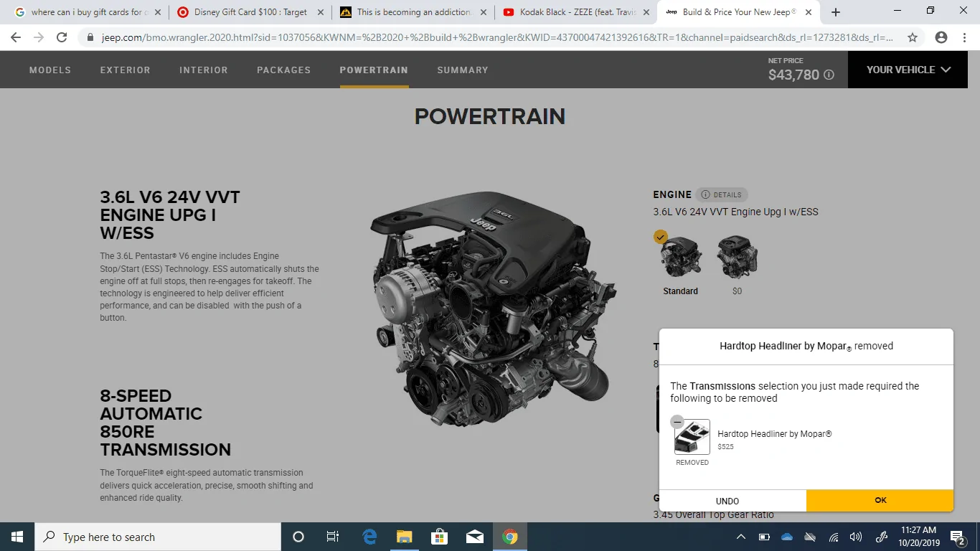Select the Standard engine option
980x551 pixels.
tap(680, 257)
